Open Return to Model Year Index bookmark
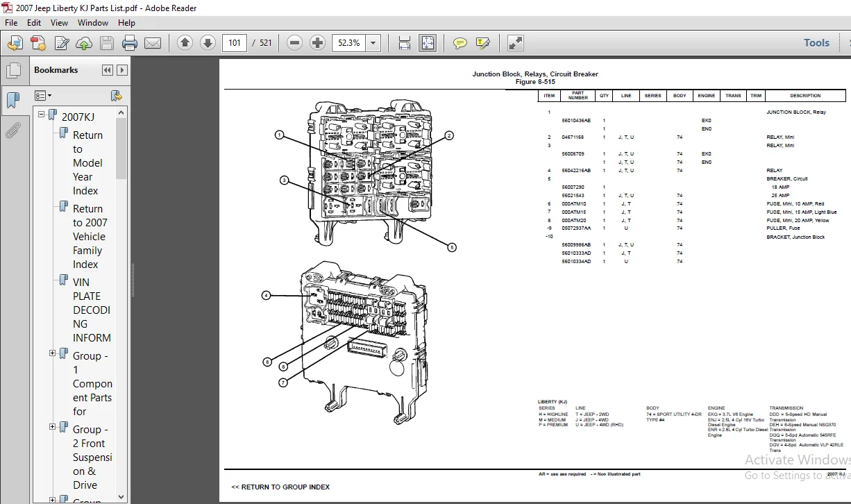Viewport: 851px width, 504px height. (87, 162)
